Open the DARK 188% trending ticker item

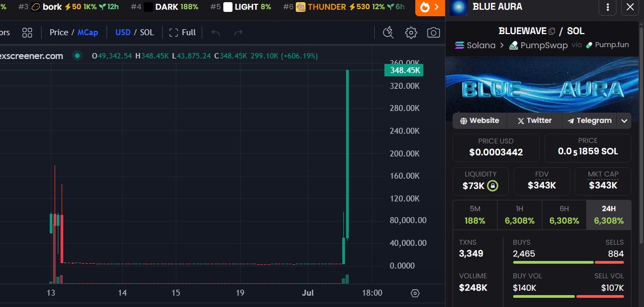(165, 7)
